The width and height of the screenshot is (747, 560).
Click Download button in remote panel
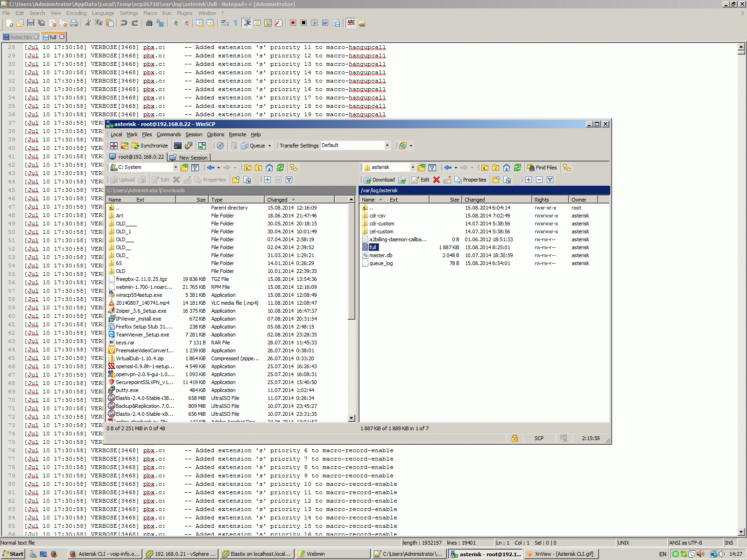point(380,180)
